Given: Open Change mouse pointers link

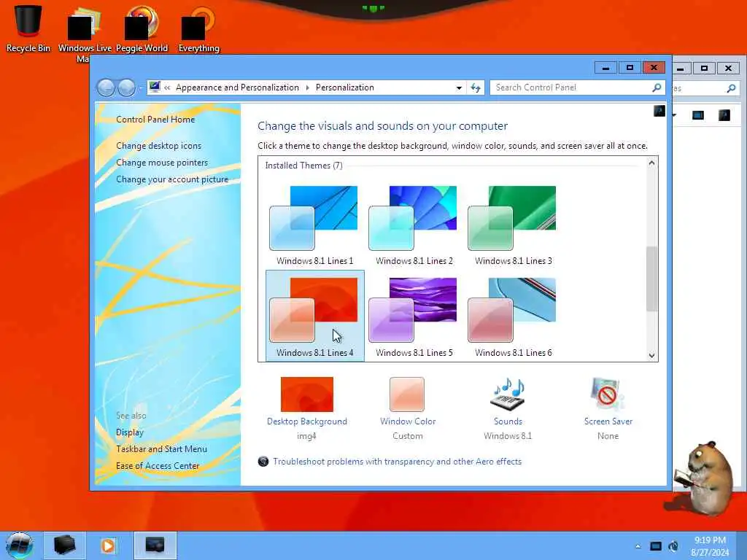Looking at the screenshot, I should point(162,163).
